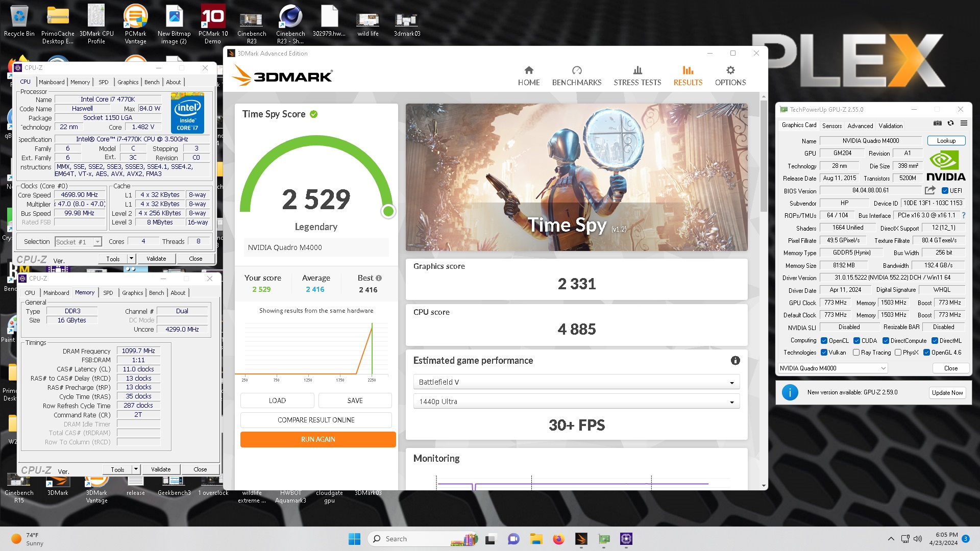980x551 pixels.
Task: Open the Home section in 3DMark
Action: 528,76
